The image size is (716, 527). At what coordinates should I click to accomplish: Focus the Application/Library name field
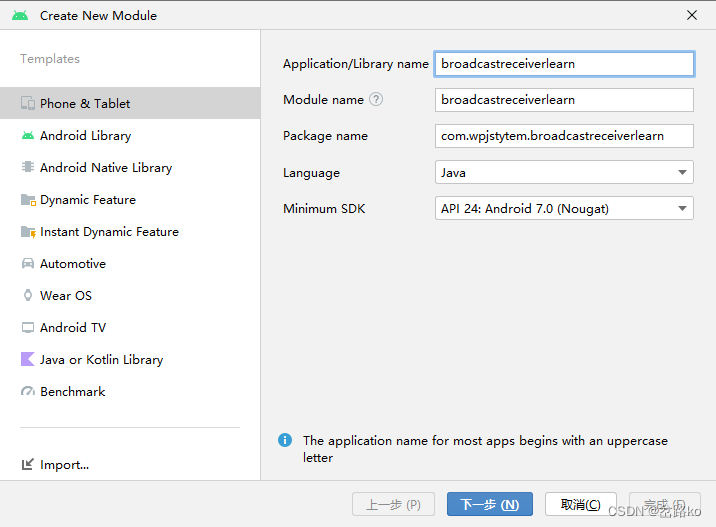tap(564, 64)
